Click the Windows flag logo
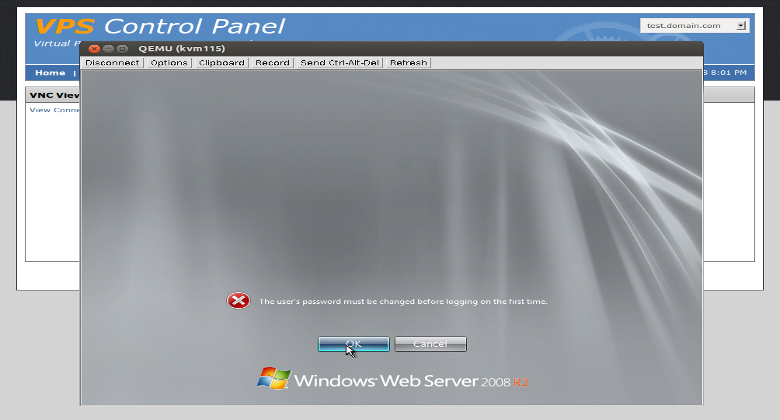Screen dimensions: 780x420 pos(274,378)
